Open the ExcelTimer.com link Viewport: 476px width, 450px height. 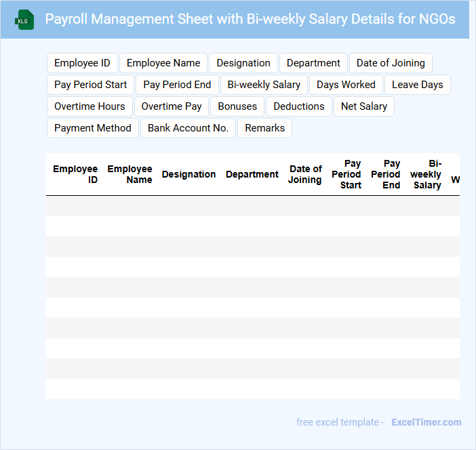(426, 422)
